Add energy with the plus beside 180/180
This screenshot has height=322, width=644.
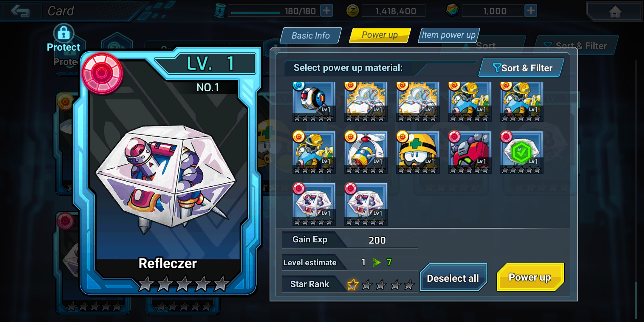326,11
